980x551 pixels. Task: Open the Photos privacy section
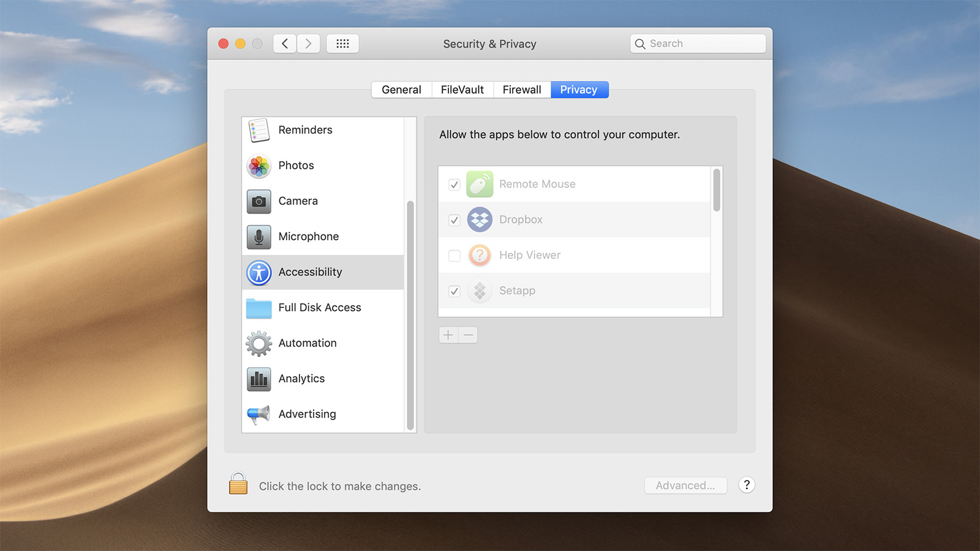[258, 165]
